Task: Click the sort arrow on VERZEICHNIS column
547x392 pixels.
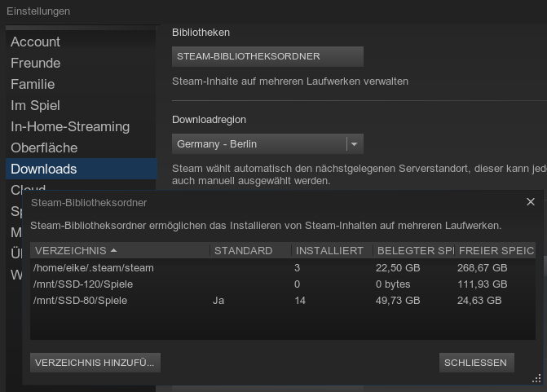Action: [113, 251]
